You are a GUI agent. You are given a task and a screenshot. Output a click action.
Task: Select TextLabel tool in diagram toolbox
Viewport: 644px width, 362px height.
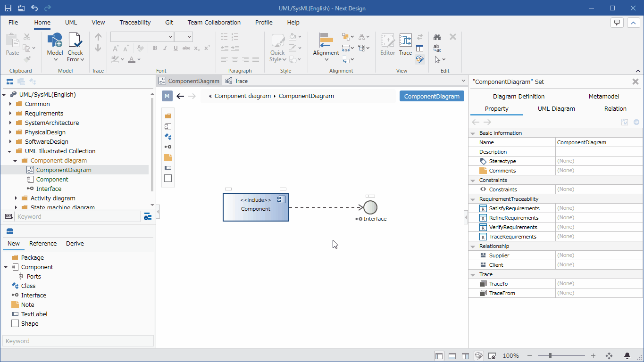click(168, 168)
